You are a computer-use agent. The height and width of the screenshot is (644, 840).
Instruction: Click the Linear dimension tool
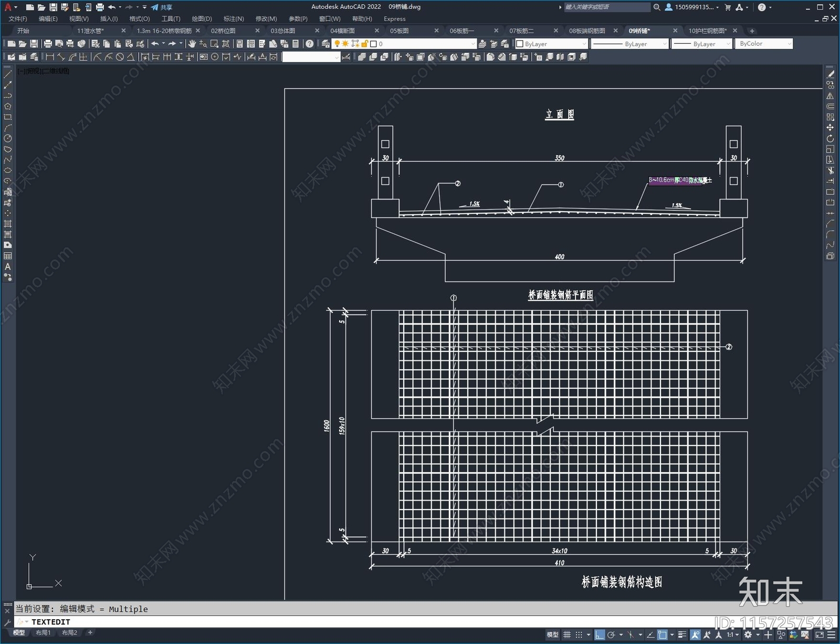(x=50, y=57)
